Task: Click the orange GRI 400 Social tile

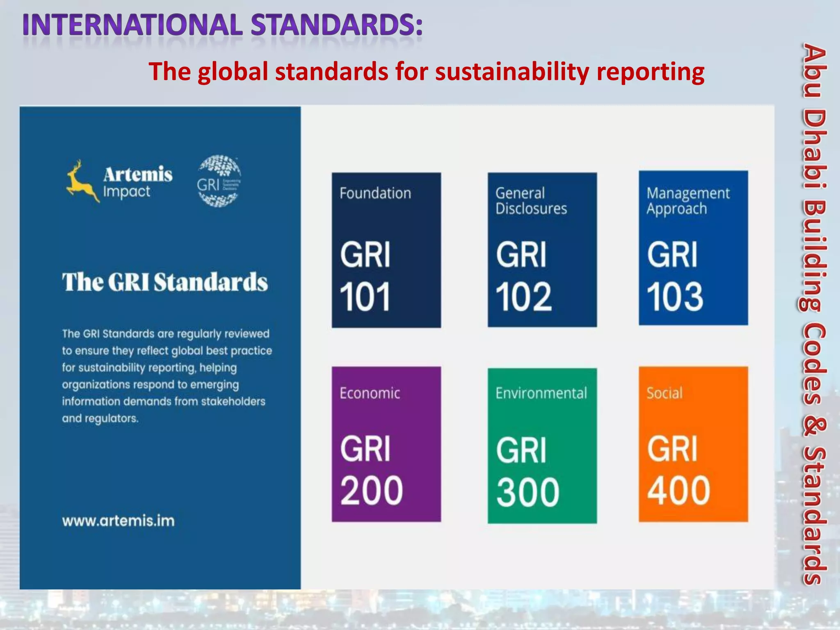Action: click(x=693, y=444)
